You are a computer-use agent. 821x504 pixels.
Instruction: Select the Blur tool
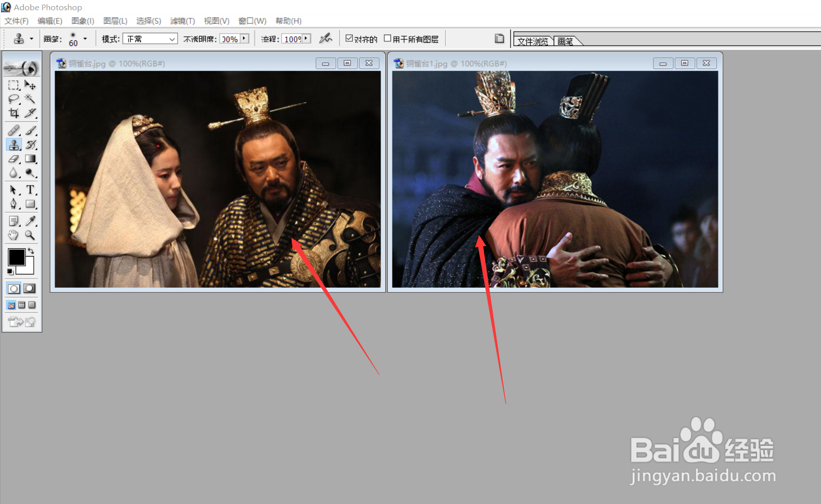[x=14, y=173]
